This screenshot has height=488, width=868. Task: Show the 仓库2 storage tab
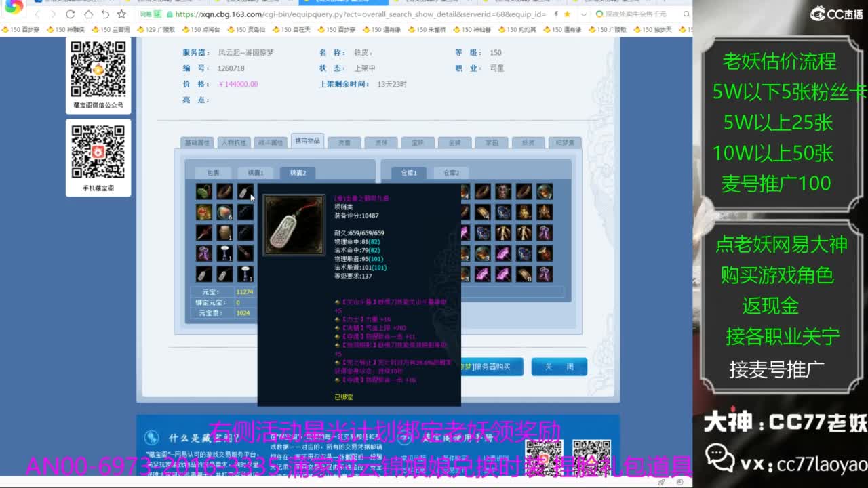[x=451, y=173]
